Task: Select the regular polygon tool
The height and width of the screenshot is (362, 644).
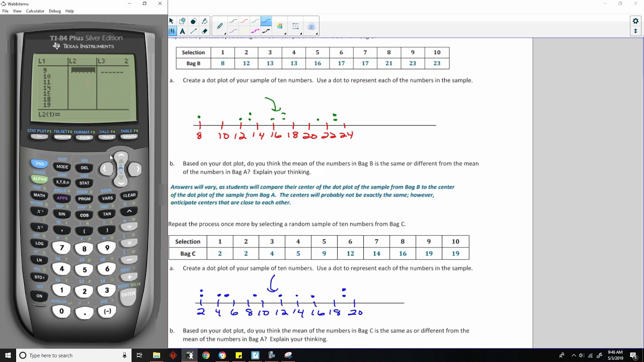Action: coord(193,21)
